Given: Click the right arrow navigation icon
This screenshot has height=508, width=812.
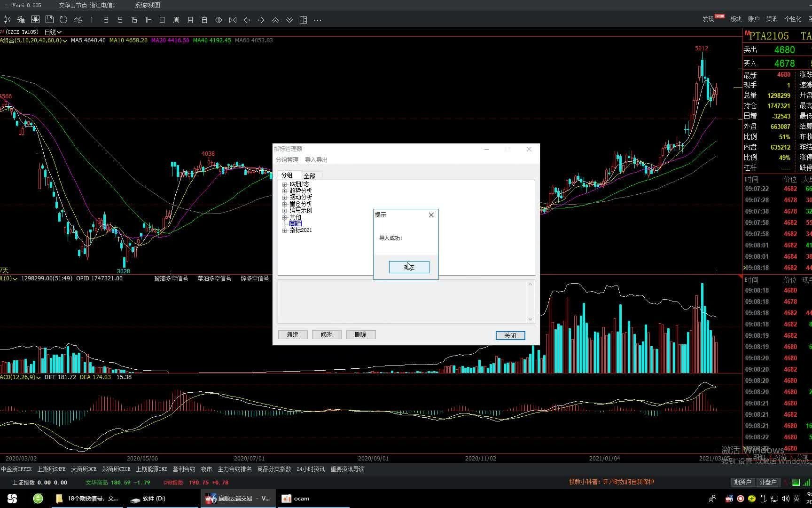Looking at the screenshot, I should tap(261, 20).
